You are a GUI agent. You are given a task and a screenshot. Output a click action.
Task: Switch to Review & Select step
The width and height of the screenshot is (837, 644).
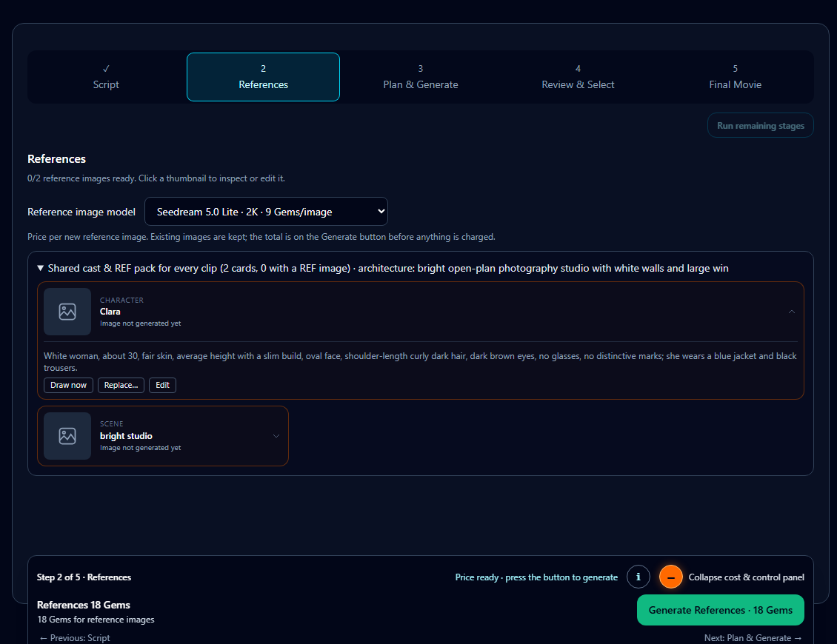pos(578,77)
